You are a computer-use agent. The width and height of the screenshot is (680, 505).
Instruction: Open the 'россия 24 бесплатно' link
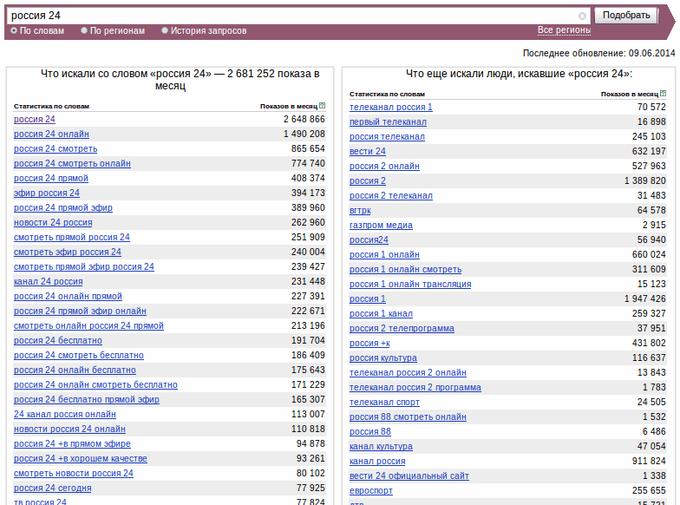coord(58,341)
